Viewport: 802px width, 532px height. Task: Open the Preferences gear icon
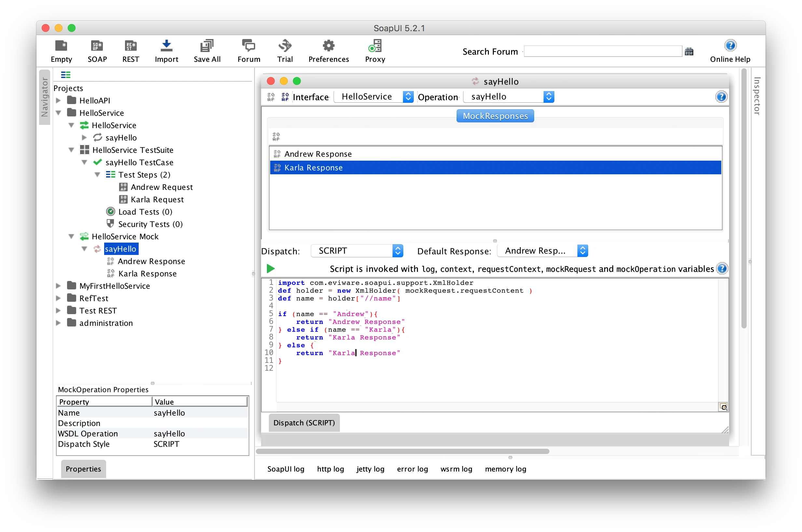point(328,46)
